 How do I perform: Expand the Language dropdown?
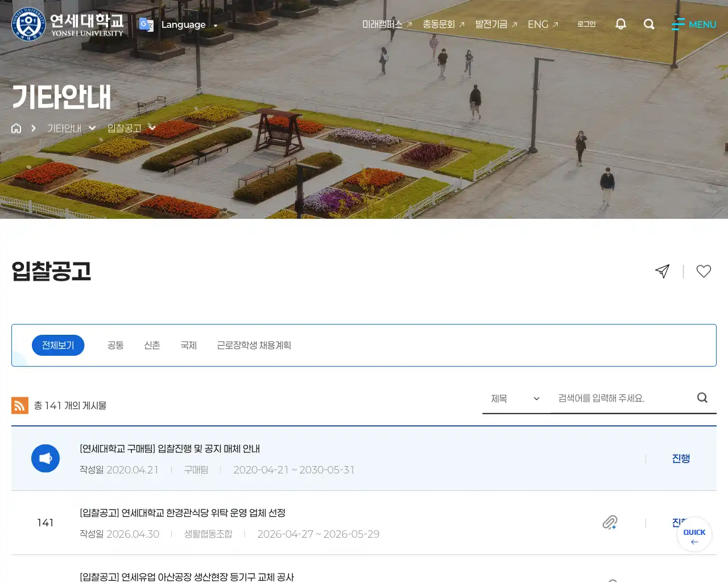coord(189,24)
